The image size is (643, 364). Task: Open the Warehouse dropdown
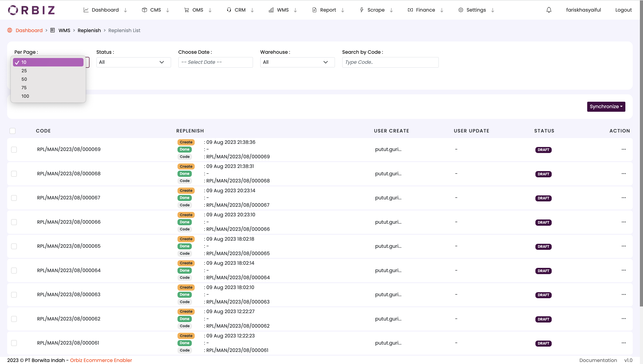pyautogui.click(x=297, y=62)
